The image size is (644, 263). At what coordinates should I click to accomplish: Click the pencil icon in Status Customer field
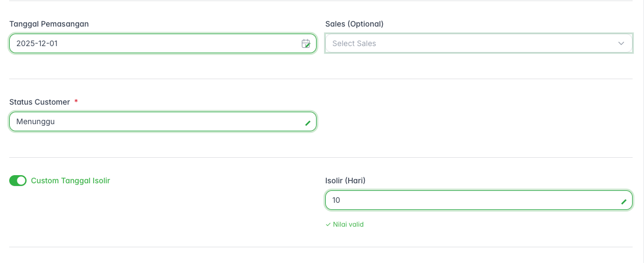307,123
